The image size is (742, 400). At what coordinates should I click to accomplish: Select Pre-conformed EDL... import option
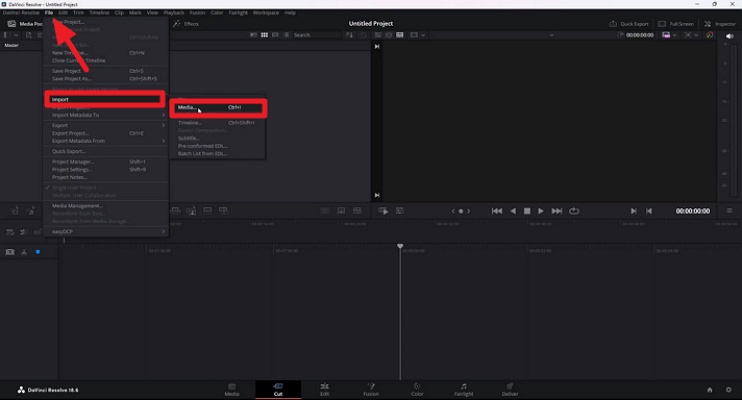coord(218,146)
